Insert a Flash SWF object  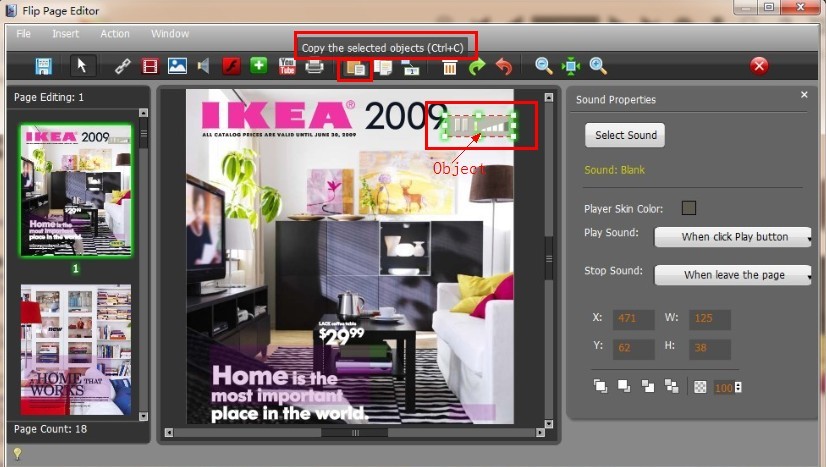(x=231, y=66)
